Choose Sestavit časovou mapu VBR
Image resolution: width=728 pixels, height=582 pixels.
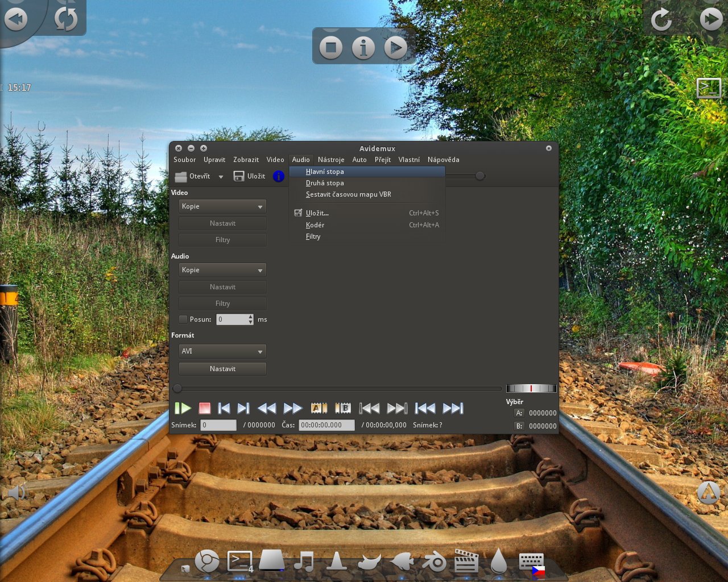pyautogui.click(x=367, y=194)
